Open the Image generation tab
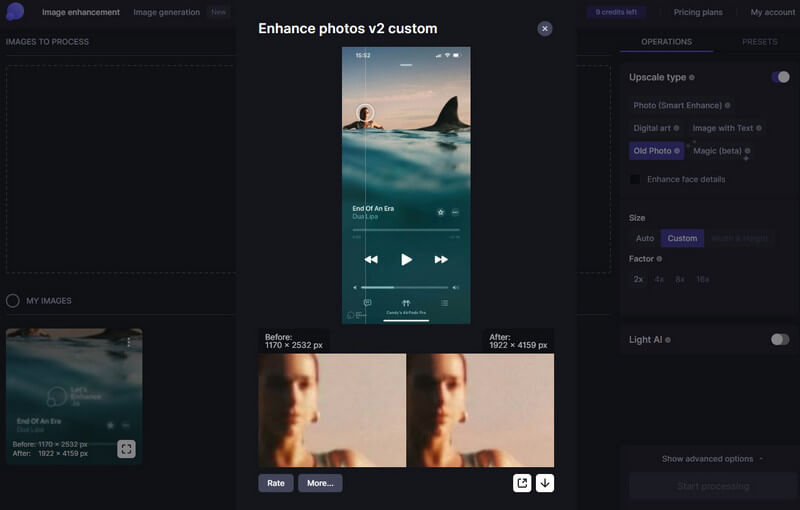The image size is (800, 510). (x=166, y=12)
